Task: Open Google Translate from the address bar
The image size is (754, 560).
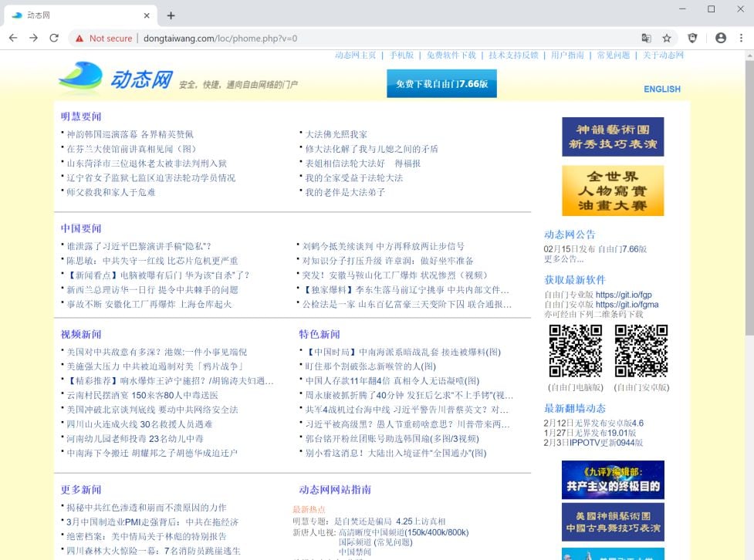Action: [647, 37]
